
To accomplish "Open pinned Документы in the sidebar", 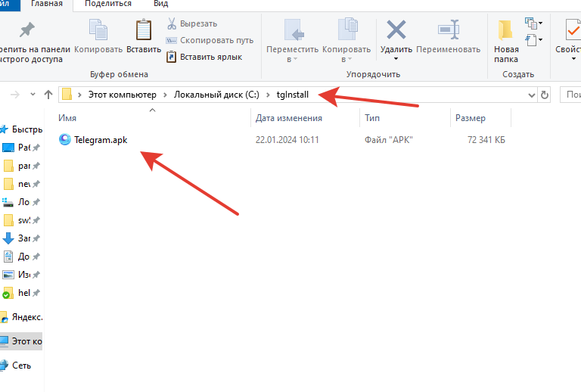I will [x=20, y=257].
